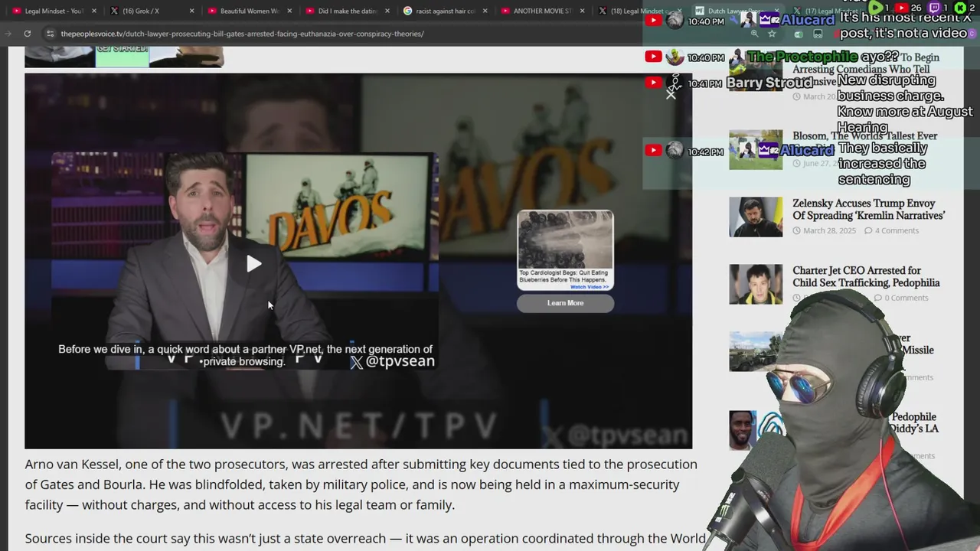Click the 'March 28, 2025' article date
The image size is (980, 551).
tap(831, 230)
